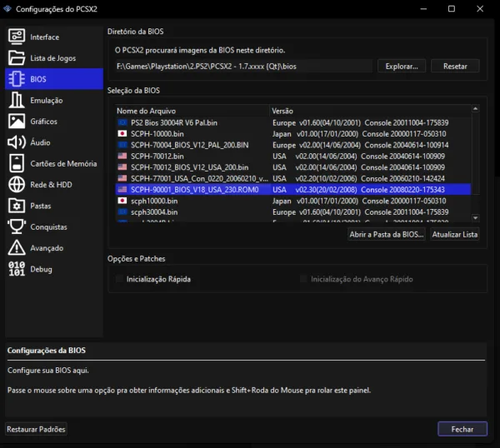Sort by the Nome do Arquivo column header

pos(192,111)
